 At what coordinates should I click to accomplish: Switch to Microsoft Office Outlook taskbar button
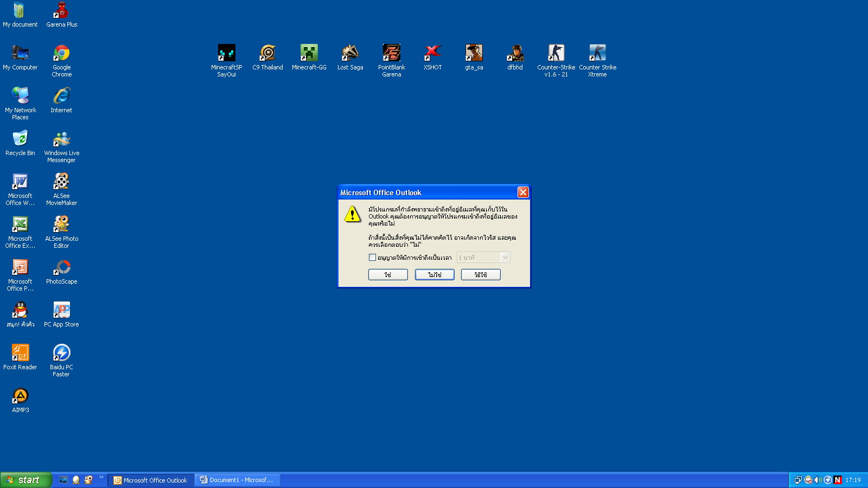coord(151,480)
